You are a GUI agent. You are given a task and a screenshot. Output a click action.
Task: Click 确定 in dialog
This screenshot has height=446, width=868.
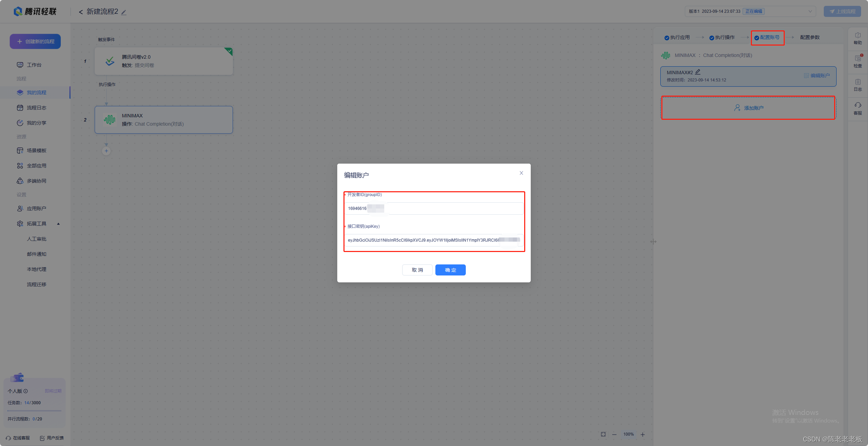coord(451,270)
